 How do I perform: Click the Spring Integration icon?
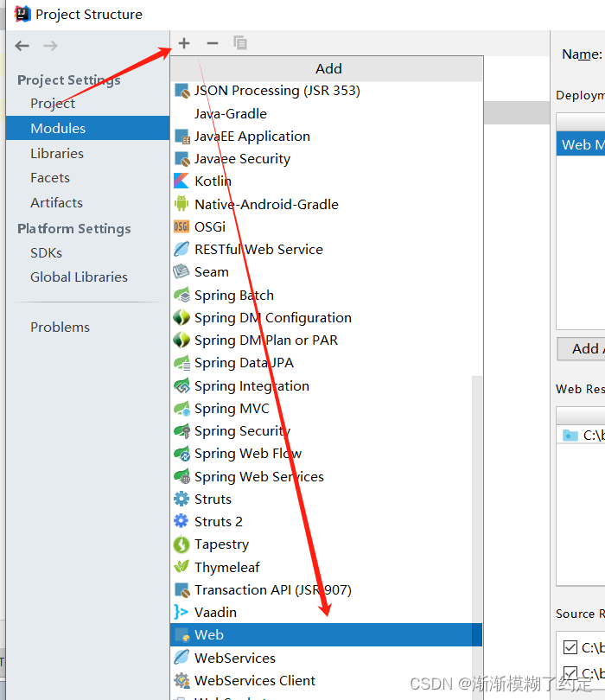[181, 385]
